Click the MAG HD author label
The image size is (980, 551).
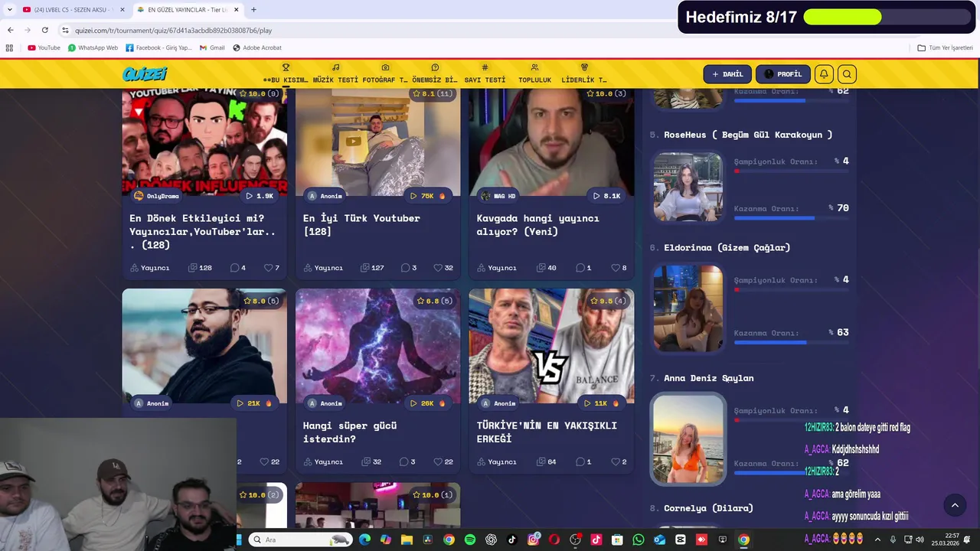pyautogui.click(x=498, y=196)
